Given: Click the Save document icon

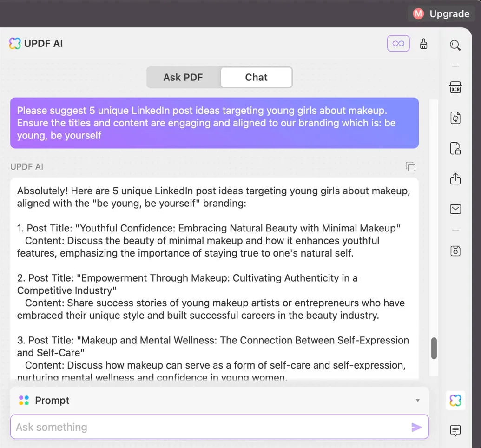Looking at the screenshot, I should tap(455, 251).
